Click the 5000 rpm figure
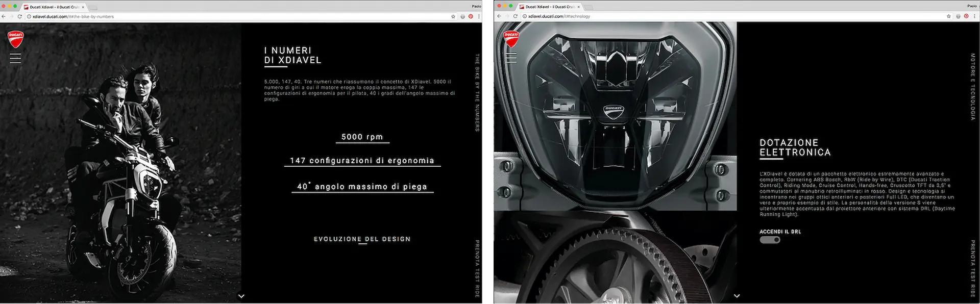Image resolution: width=980 pixels, height=304 pixels. coord(362,137)
